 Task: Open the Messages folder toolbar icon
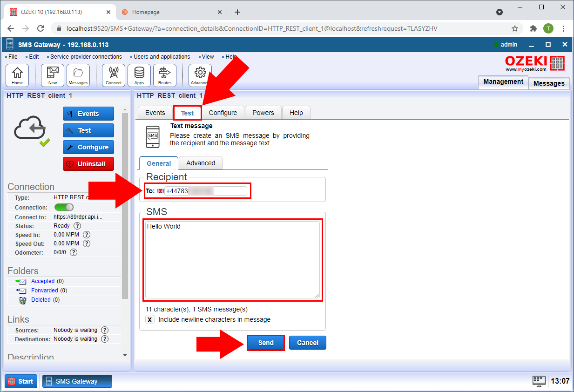click(78, 75)
